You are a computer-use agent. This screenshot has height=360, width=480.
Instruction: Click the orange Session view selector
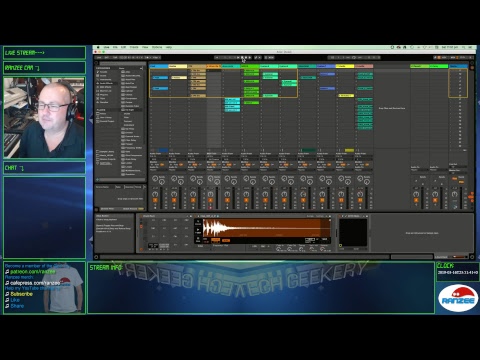[471, 67]
